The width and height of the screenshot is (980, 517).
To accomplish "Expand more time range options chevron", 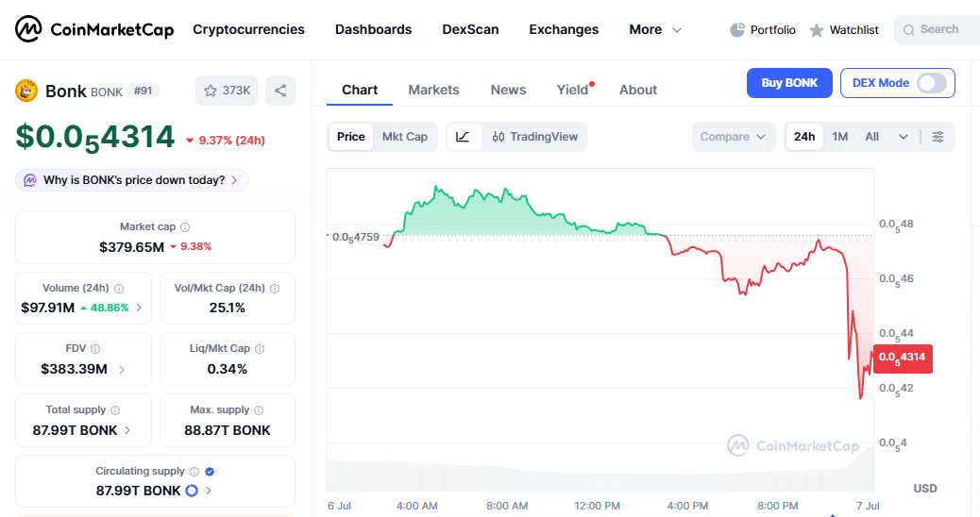I will coord(904,137).
